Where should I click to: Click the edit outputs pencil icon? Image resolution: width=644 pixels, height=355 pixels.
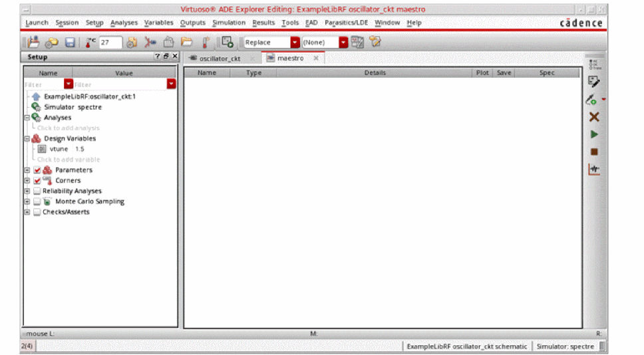click(x=593, y=82)
